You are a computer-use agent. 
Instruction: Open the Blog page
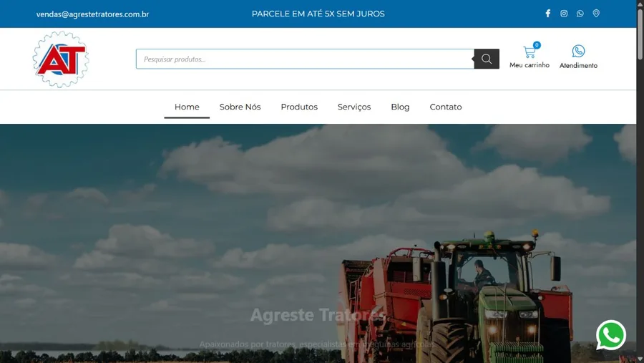point(400,107)
